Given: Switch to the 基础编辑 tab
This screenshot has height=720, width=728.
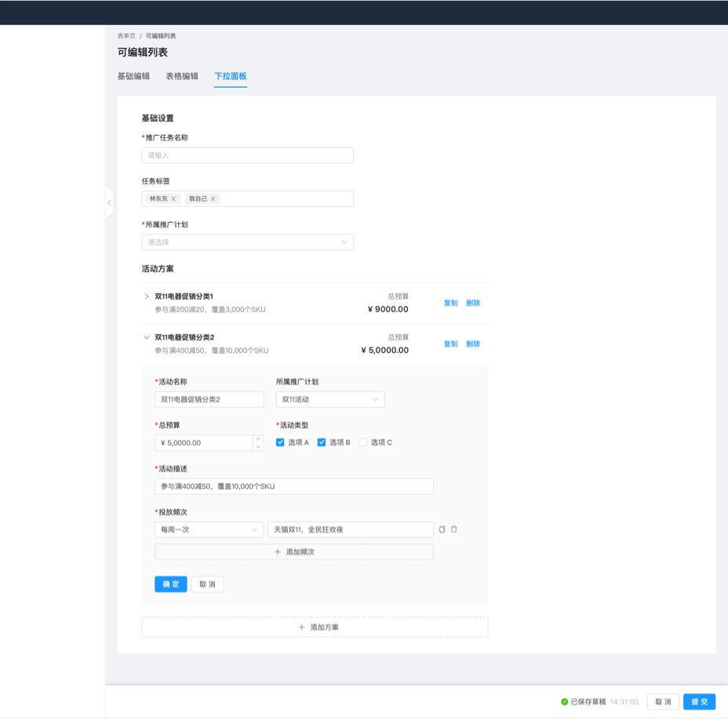Looking at the screenshot, I should [x=133, y=76].
